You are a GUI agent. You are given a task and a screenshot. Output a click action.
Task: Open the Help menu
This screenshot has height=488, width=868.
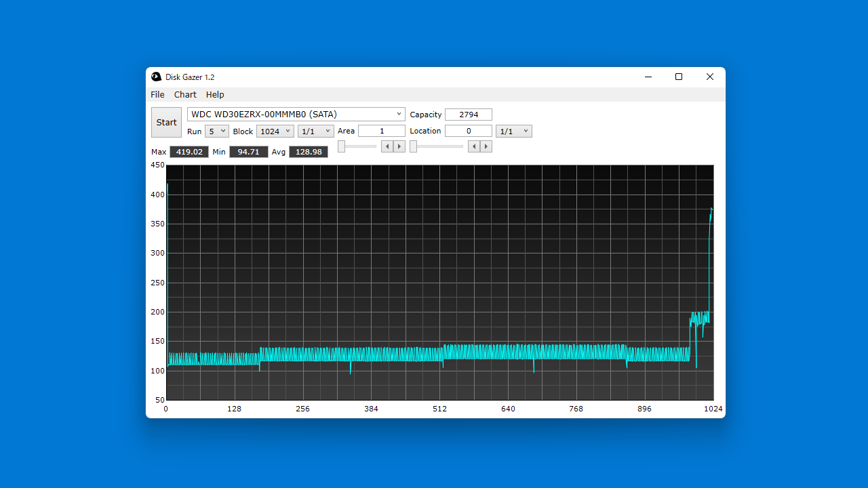tap(215, 95)
